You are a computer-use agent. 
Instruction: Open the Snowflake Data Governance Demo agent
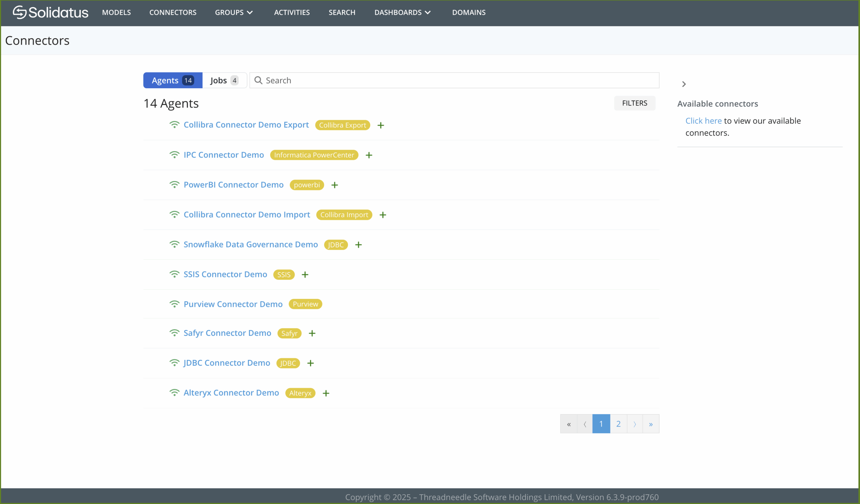pyautogui.click(x=251, y=244)
